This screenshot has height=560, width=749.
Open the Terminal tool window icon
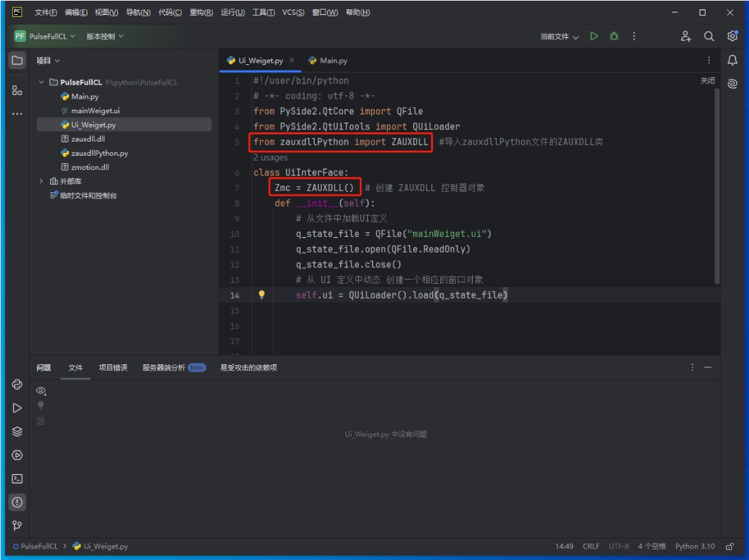[17, 478]
